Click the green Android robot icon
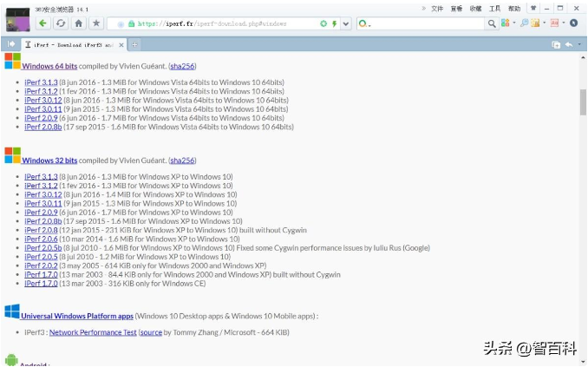 click(11, 360)
